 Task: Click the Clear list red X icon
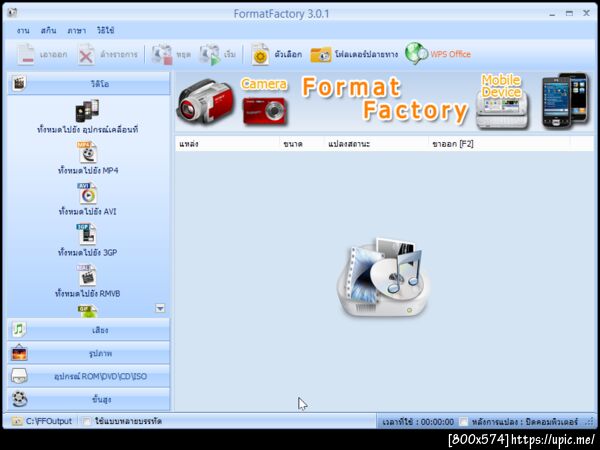(86, 55)
